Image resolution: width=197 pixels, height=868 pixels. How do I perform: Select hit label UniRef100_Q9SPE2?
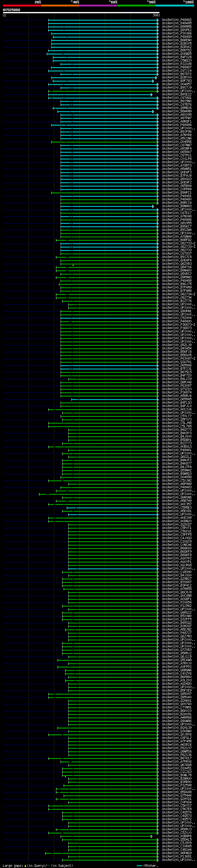pos(176,30)
